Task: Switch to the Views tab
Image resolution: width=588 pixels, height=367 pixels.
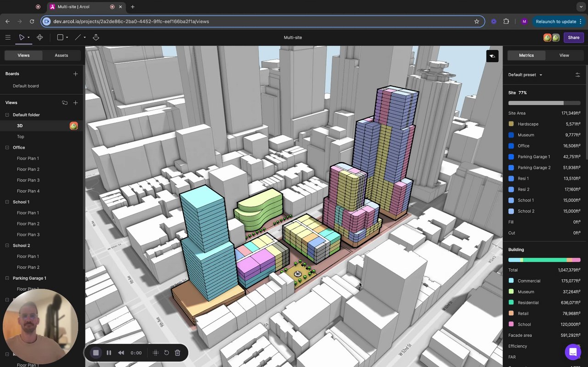Action: pos(23,56)
